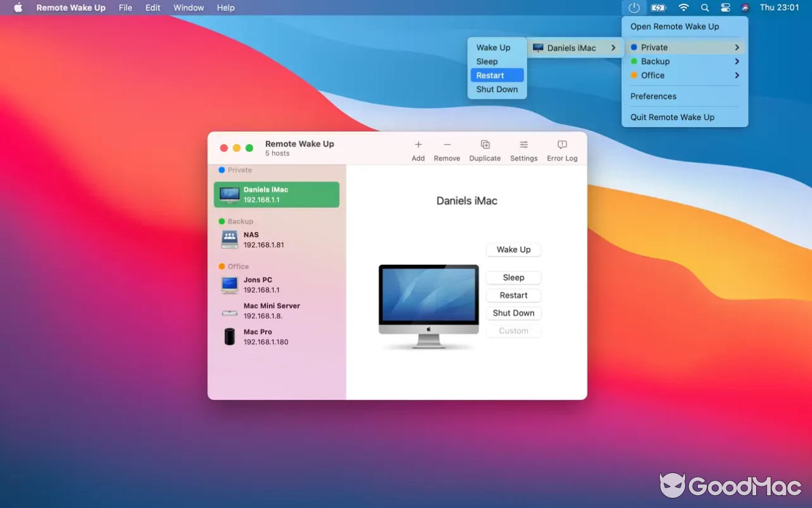The image size is (812, 508).
Task: Open macOS Control Center icon
Action: coord(726,8)
